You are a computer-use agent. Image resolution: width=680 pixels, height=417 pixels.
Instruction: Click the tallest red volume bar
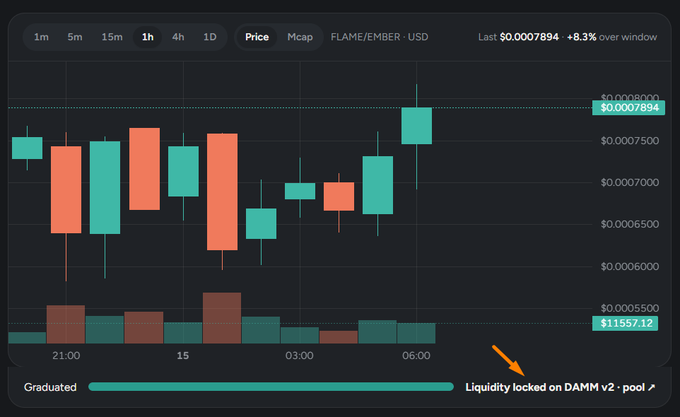pyautogui.click(x=222, y=318)
